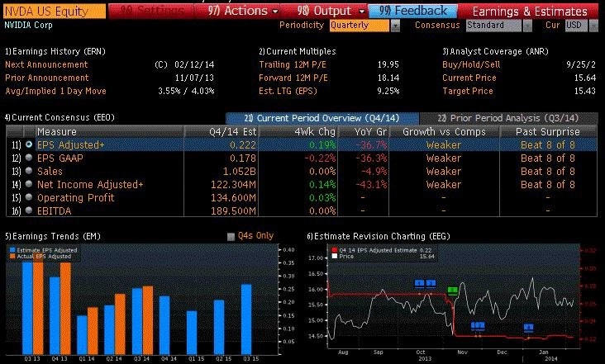
Task: Click the Q3 15 estimate bar
Action: [x=246, y=319]
